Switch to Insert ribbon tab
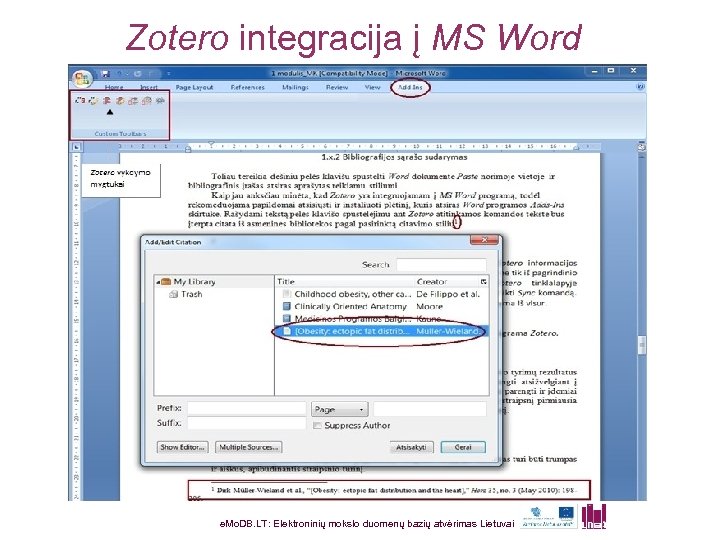 coord(149,87)
